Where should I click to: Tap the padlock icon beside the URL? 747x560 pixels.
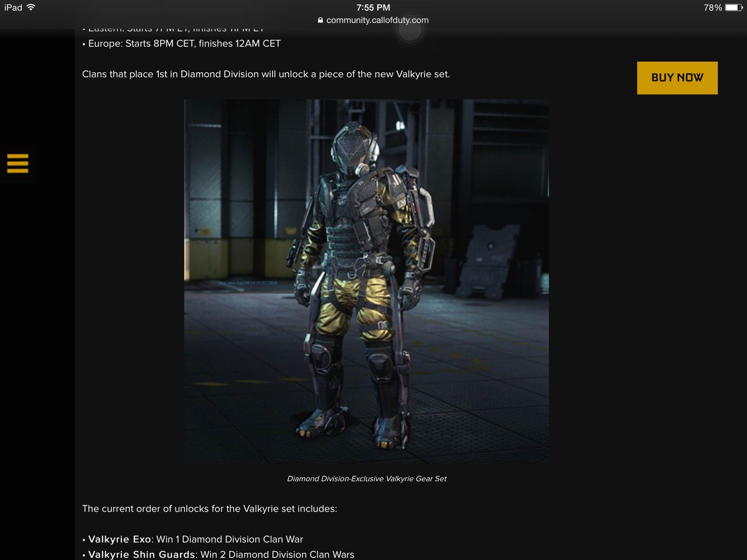point(321,20)
